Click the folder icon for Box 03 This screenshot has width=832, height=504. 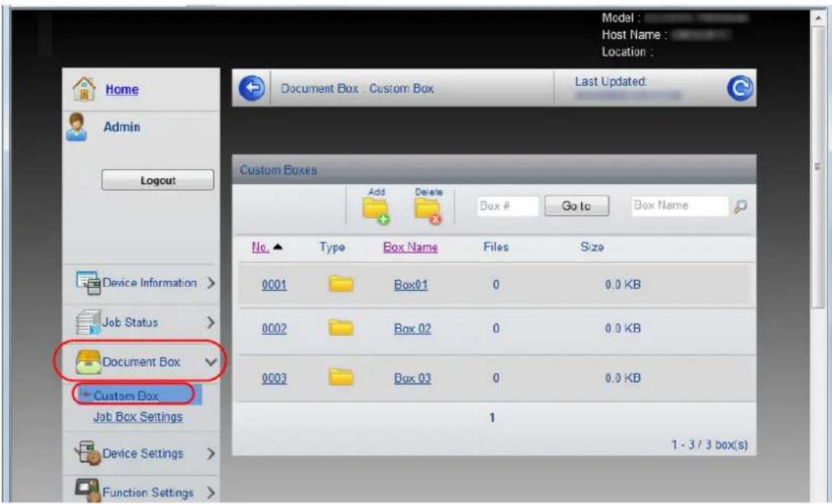[x=341, y=378]
